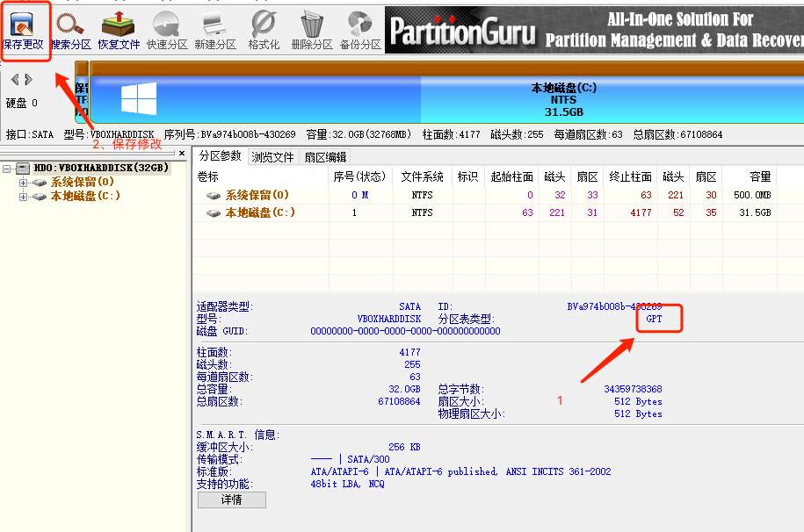This screenshot has width=804, height=532.
Task: Click the PartitionGuru banner logo
Action: [462, 31]
